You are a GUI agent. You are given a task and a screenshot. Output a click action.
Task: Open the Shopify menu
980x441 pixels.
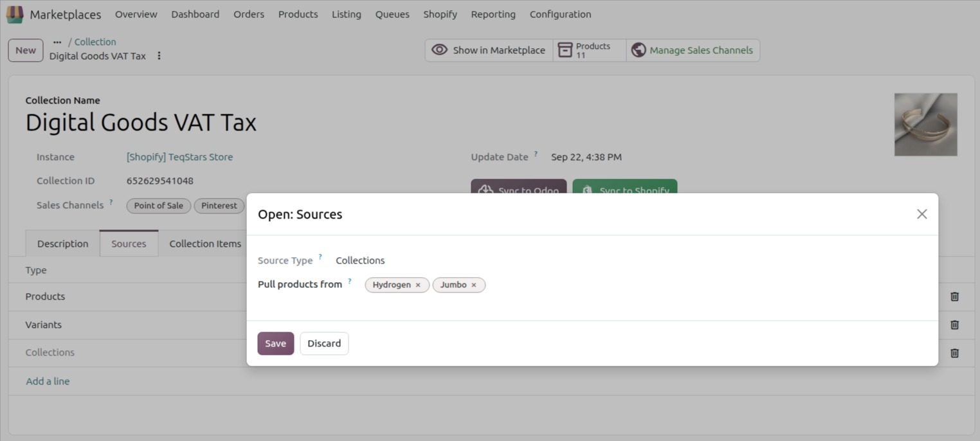440,14
